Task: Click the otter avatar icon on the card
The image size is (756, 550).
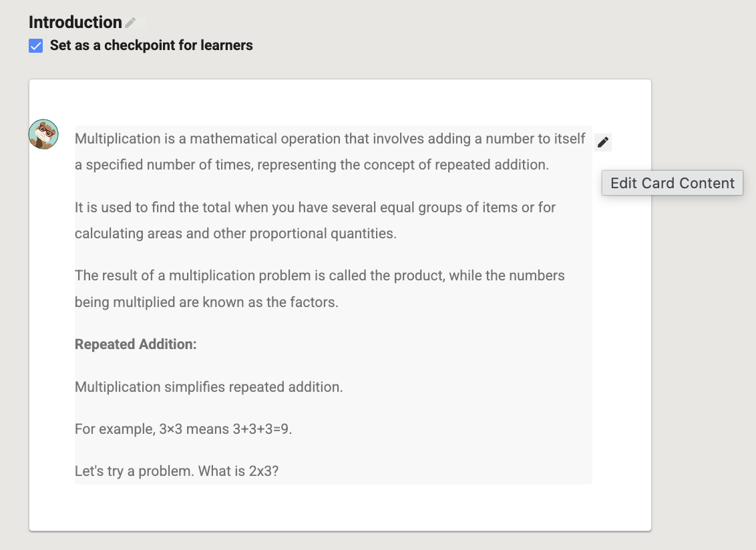Action: tap(43, 134)
